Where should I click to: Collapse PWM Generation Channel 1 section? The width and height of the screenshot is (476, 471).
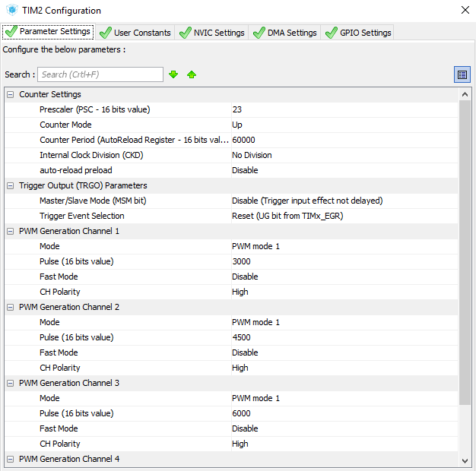click(10, 231)
